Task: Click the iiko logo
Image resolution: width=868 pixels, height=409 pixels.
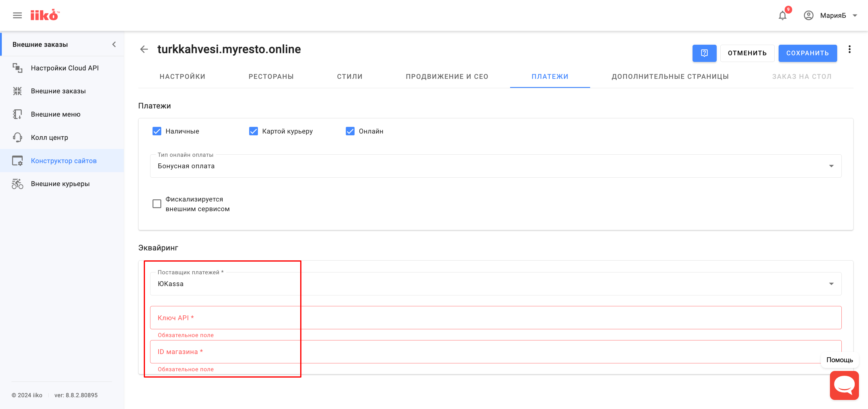Action: [x=45, y=15]
